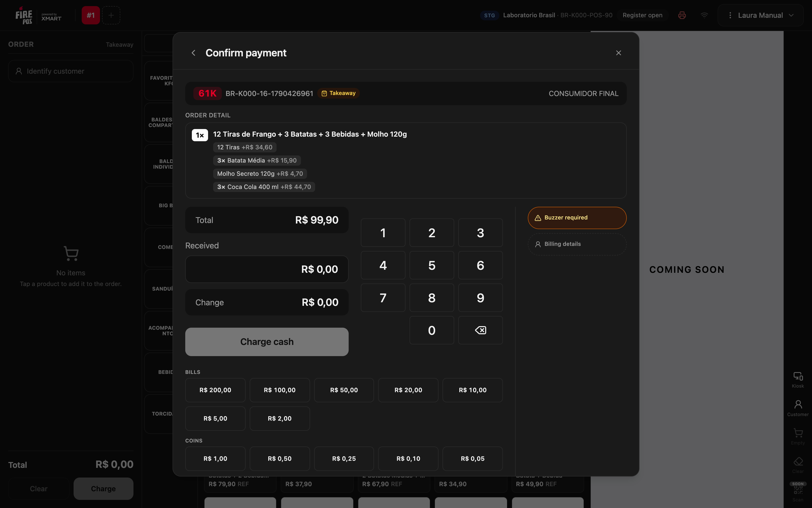The width and height of the screenshot is (812, 508).
Task: Click the Wi-Fi status icon
Action: pos(704,15)
